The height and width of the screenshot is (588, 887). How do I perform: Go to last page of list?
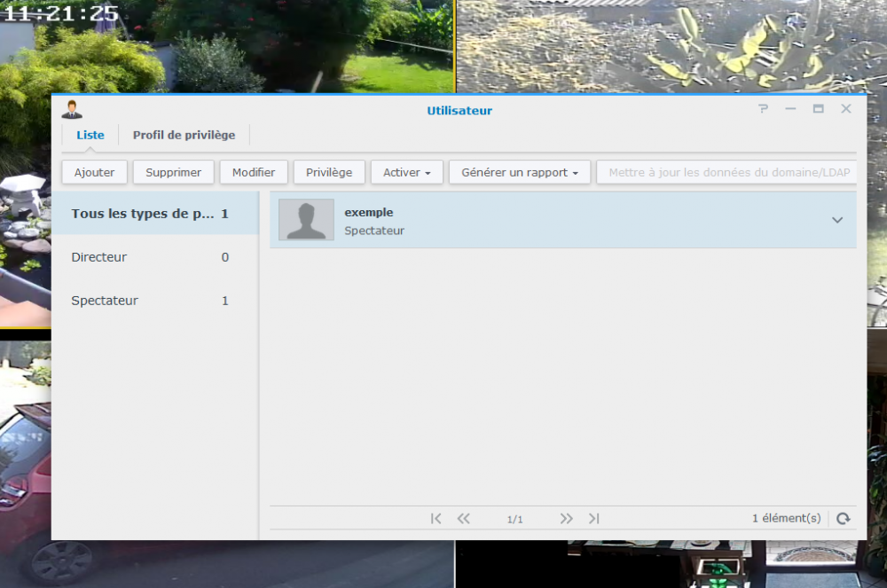tap(594, 519)
